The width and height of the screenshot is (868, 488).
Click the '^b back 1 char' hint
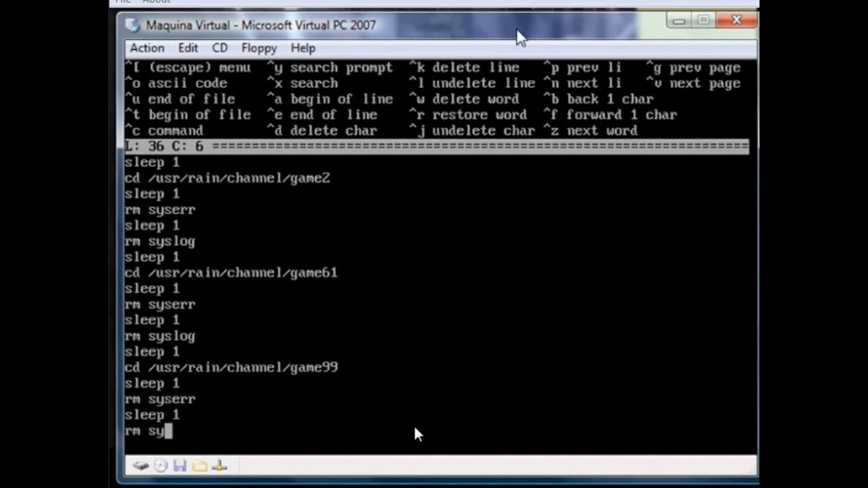pyautogui.click(x=598, y=99)
